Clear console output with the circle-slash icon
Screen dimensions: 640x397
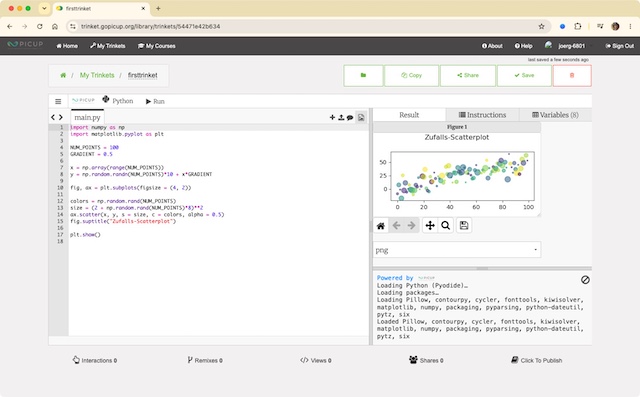point(585,280)
